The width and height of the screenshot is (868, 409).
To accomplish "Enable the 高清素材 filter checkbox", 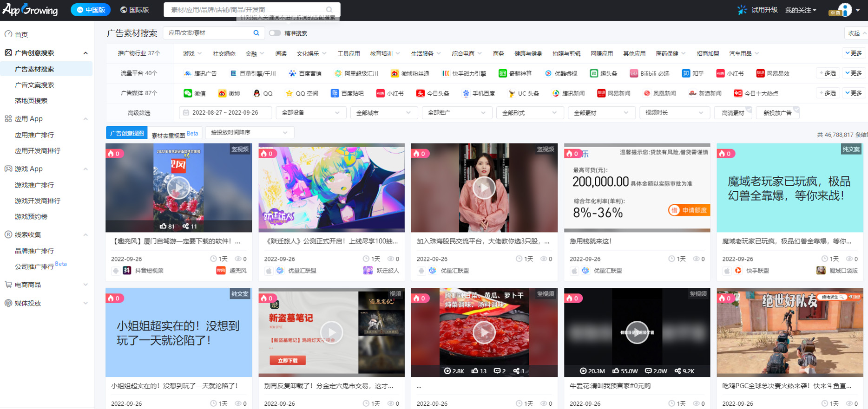I will pyautogui.click(x=733, y=113).
